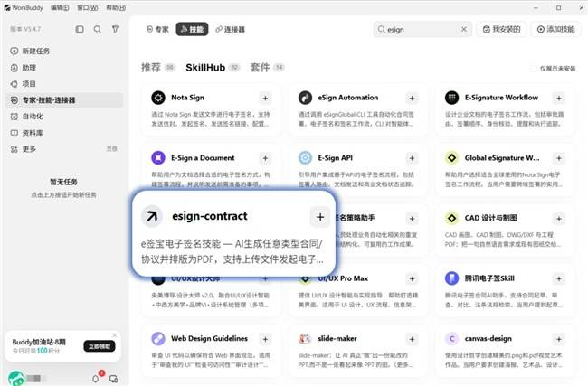
Task: Add the 腾讯电子签Skill skill
Action: click(559, 278)
